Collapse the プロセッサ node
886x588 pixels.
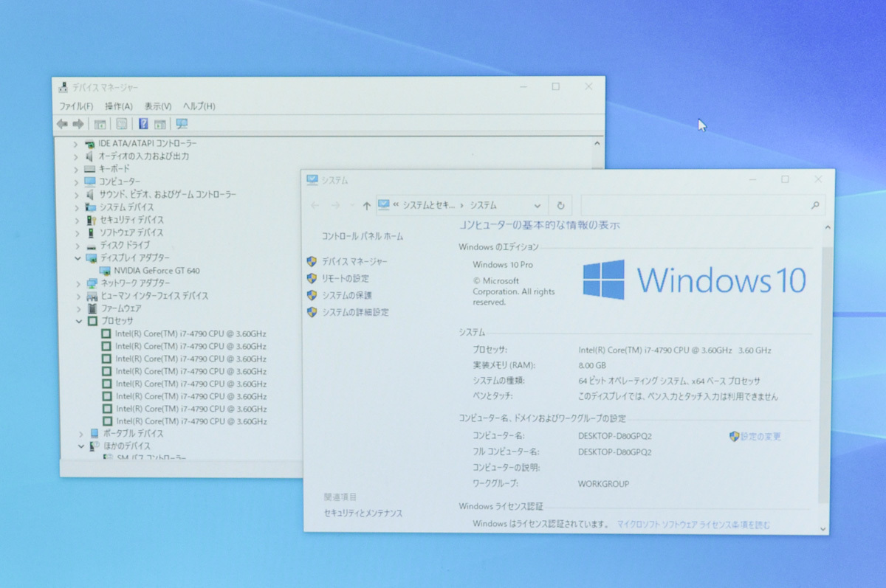pyautogui.click(x=79, y=321)
